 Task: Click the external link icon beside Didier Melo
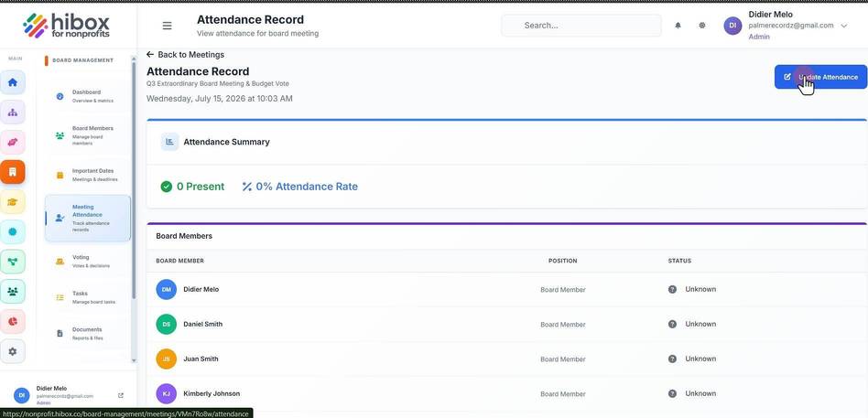(x=121, y=395)
